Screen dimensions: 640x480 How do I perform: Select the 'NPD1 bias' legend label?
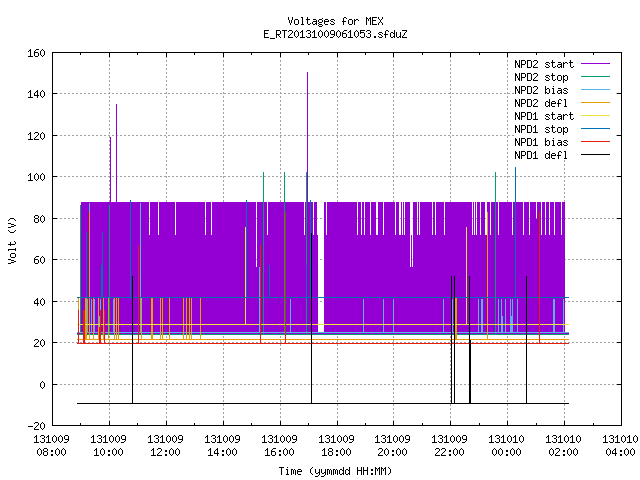[x=541, y=142]
